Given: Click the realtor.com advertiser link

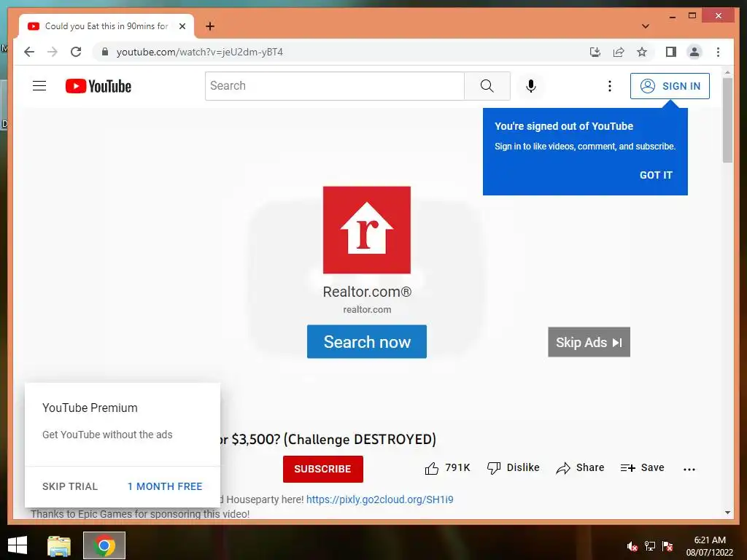Looking at the screenshot, I should 367,309.
